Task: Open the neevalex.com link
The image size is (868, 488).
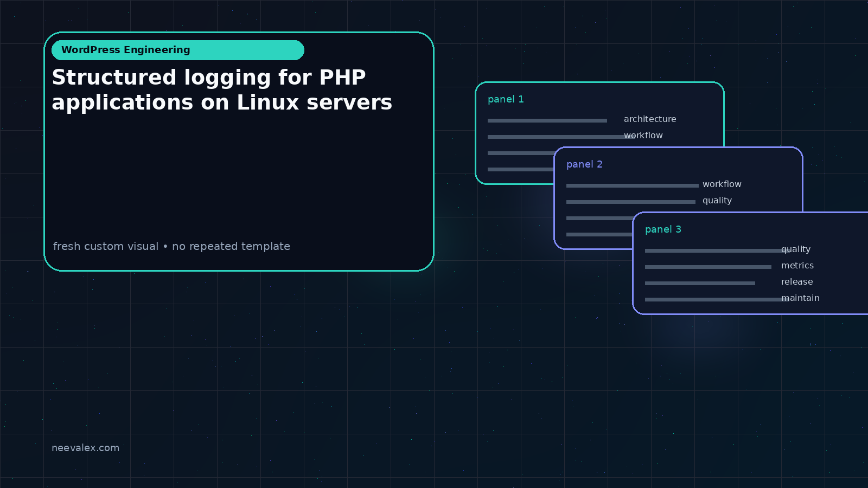Action: coord(85,448)
